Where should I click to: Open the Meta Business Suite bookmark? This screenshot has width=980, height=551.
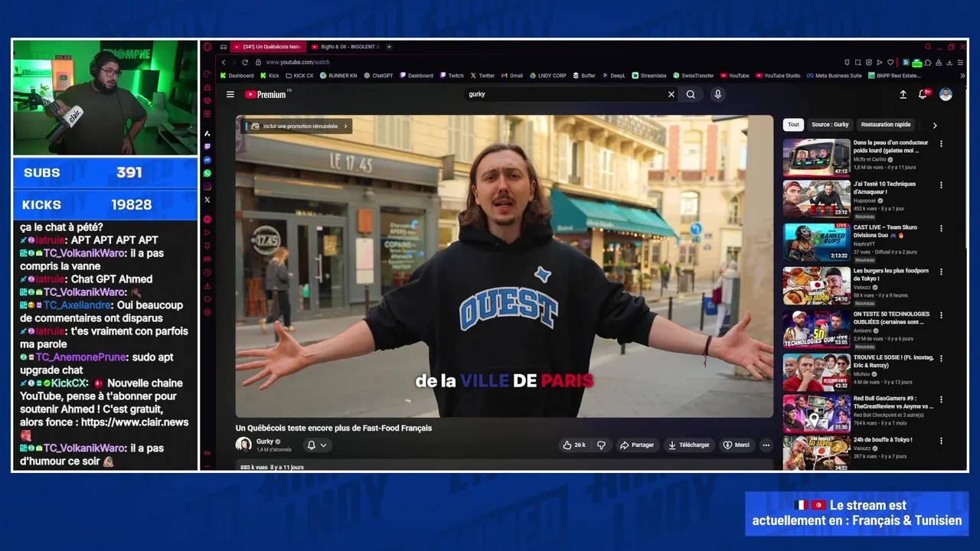tap(834, 76)
